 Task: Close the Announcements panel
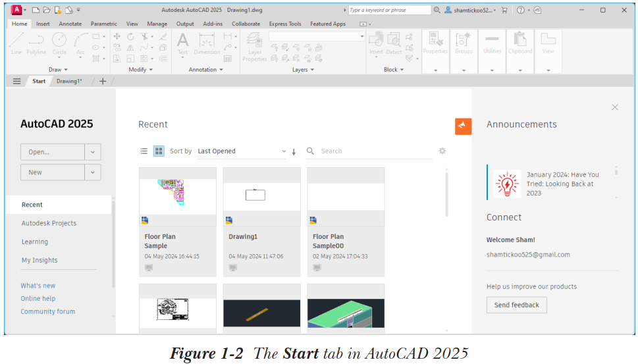click(615, 107)
